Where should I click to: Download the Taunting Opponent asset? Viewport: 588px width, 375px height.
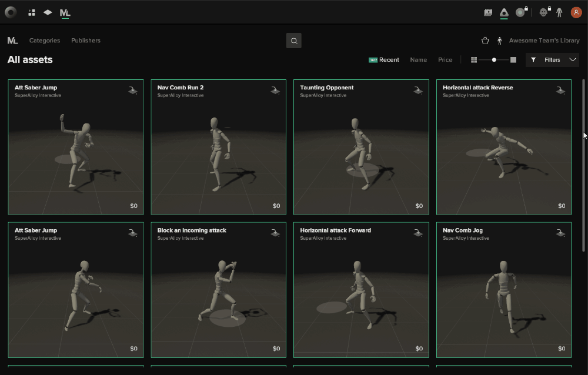418,90
